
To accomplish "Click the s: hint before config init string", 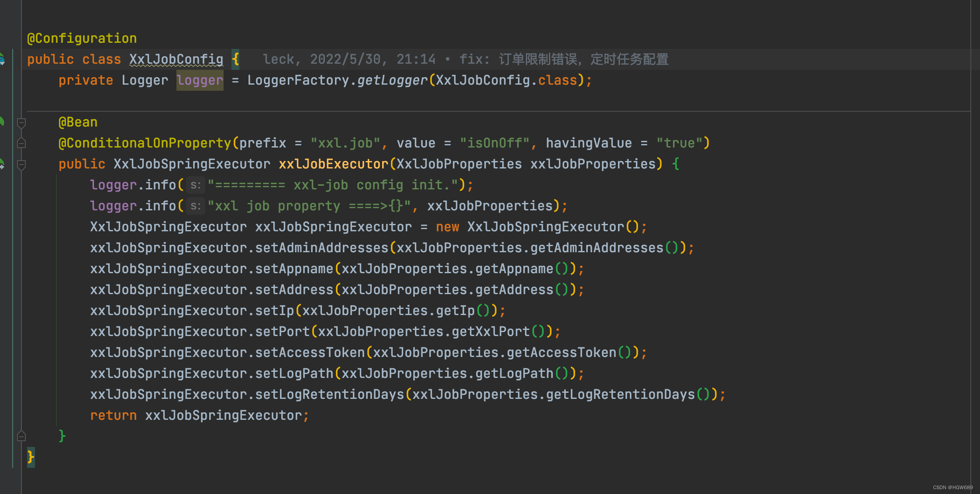I will click(x=195, y=185).
